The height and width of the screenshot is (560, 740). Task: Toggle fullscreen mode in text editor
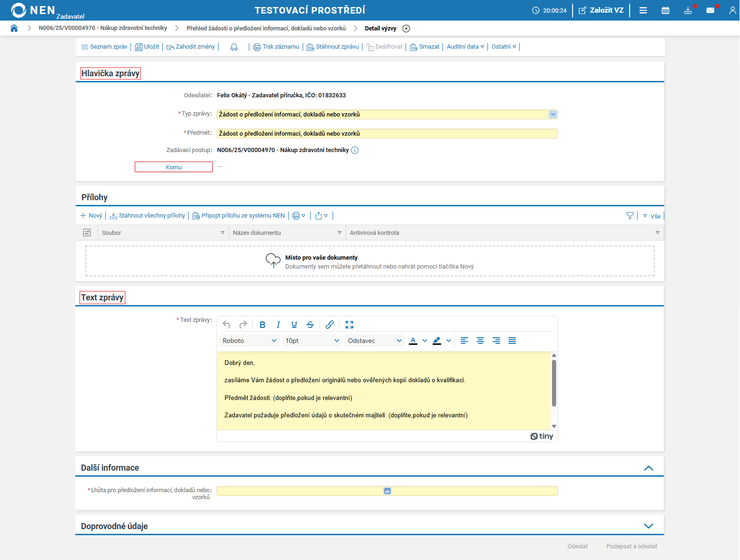pos(349,325)
